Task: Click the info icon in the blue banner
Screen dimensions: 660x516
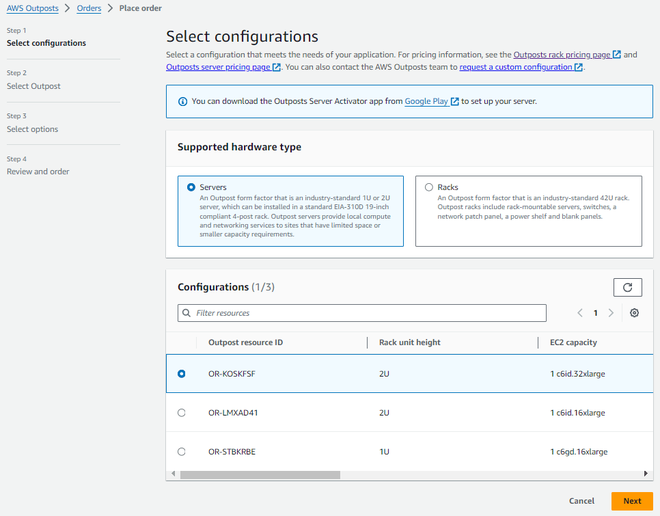Action: click(182, 101)
